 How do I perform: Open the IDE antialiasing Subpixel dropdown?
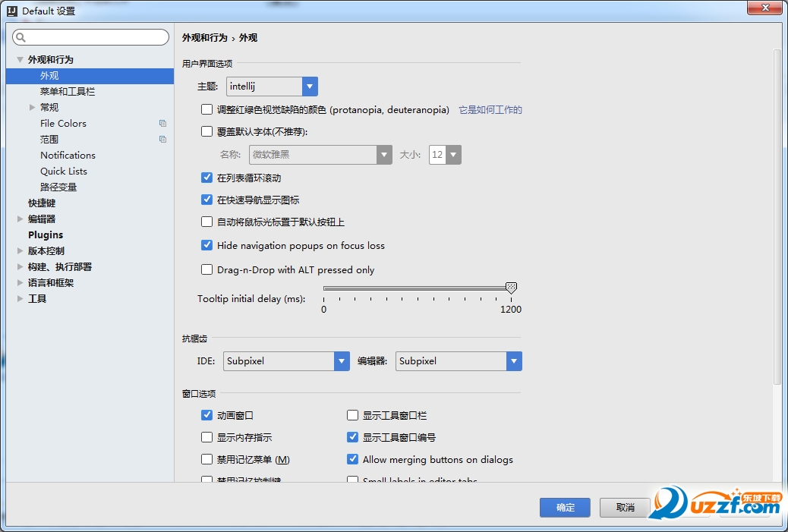coord(342,361)
